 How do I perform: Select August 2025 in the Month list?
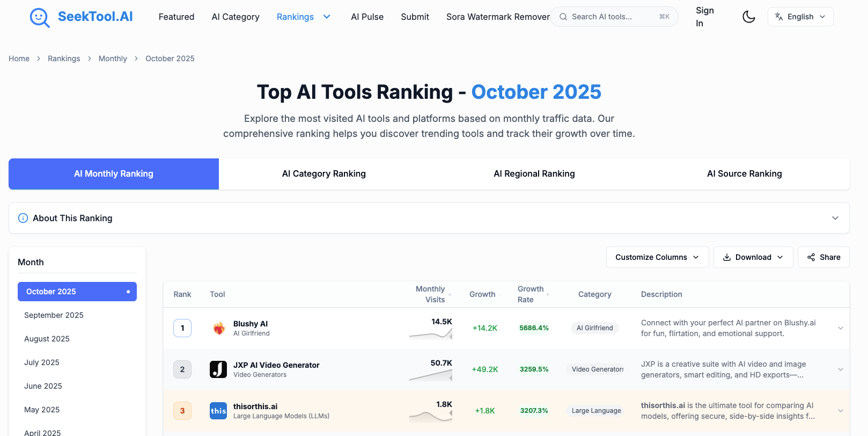(77, 339)
